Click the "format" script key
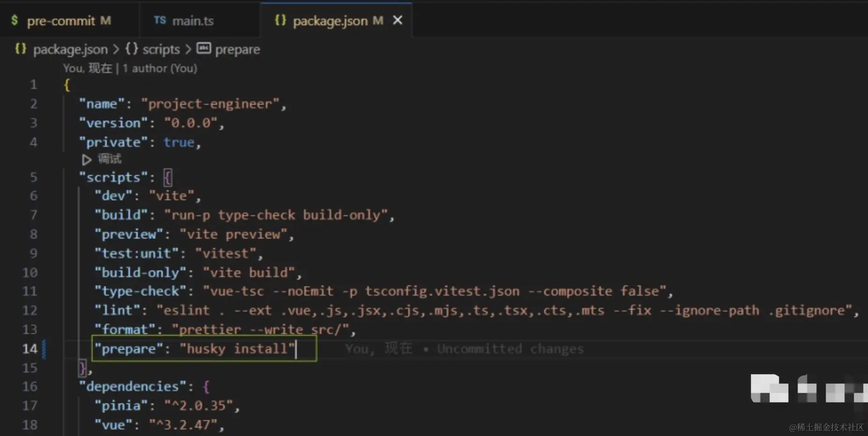Viewport: 868px width, 436px height. click(125, 330)
